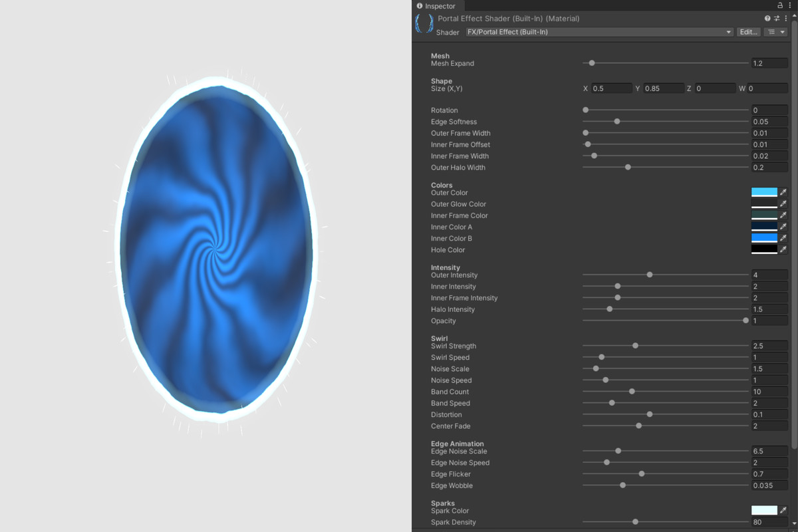Collapse the material header with its arrow

point(794,16)
